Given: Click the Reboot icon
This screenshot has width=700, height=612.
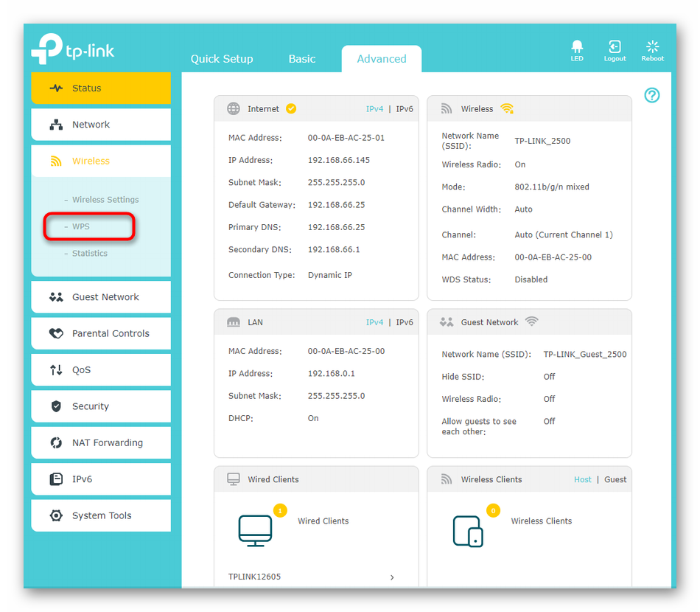Looking at the screenshot, I should coord(652,48).
